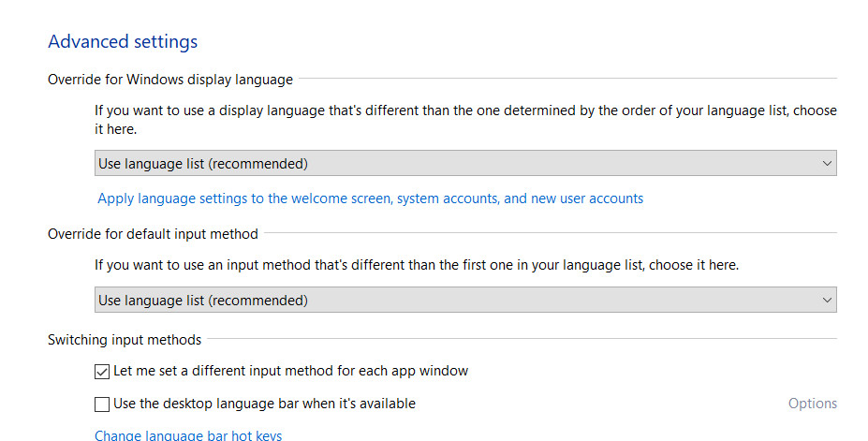Select the 'Override for default input method' section header
This screenshot has width=868, height=441.
[x=153, y=233]
